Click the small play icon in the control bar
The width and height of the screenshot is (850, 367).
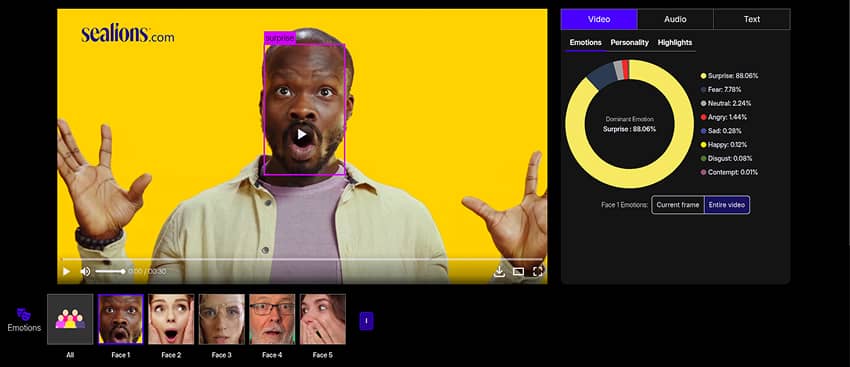pos(67,271)
